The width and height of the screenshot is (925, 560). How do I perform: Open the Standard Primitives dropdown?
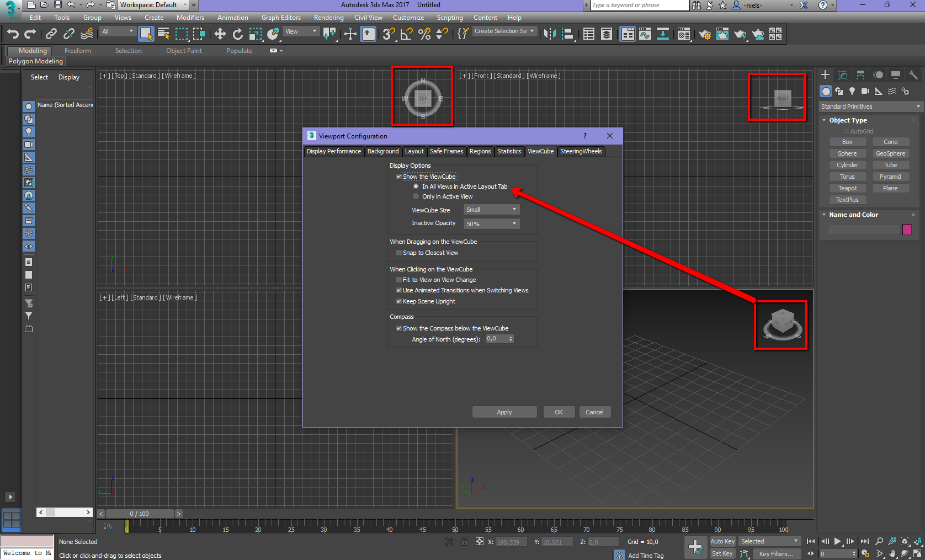870,106
